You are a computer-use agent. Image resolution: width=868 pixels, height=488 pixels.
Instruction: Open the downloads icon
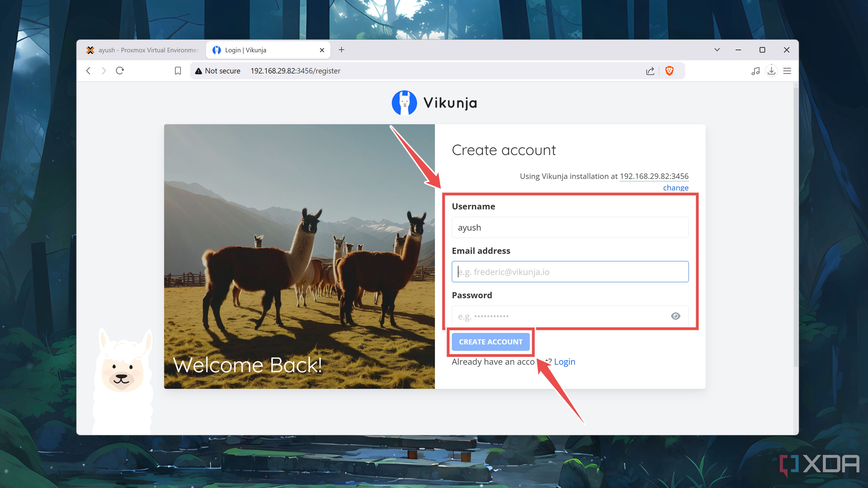coord(771,71)
